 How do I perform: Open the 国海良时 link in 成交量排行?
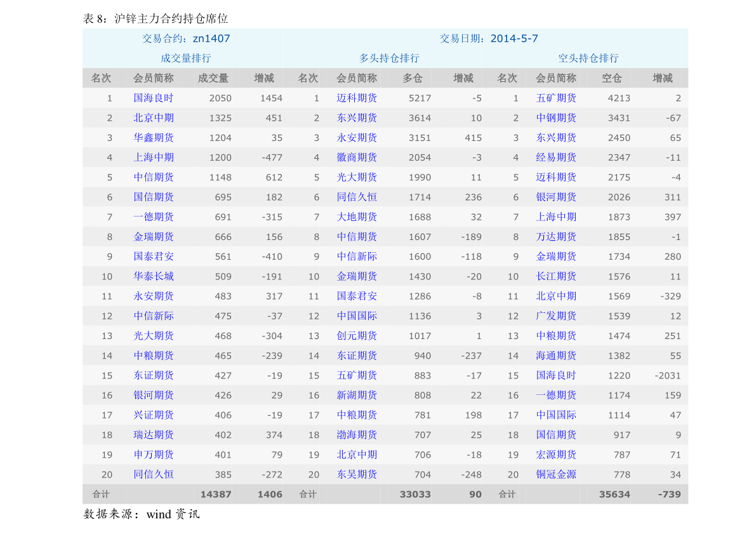tap(154, 98)
